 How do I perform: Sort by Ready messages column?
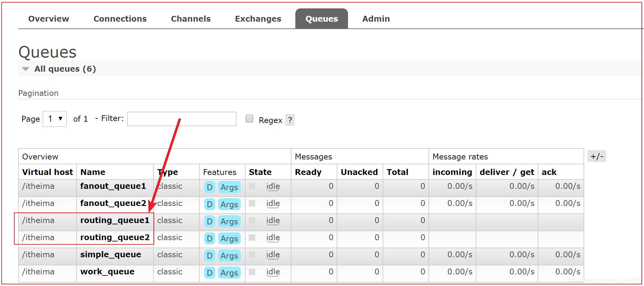(x=308, y=172)
